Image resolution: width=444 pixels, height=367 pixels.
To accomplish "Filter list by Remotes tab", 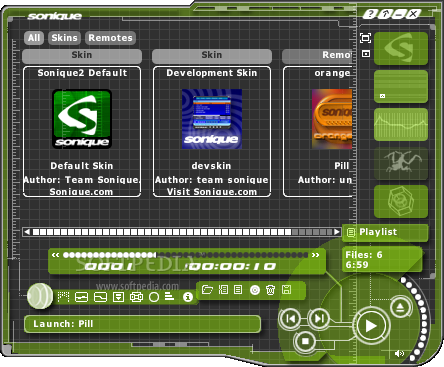I will click(110, 38).
